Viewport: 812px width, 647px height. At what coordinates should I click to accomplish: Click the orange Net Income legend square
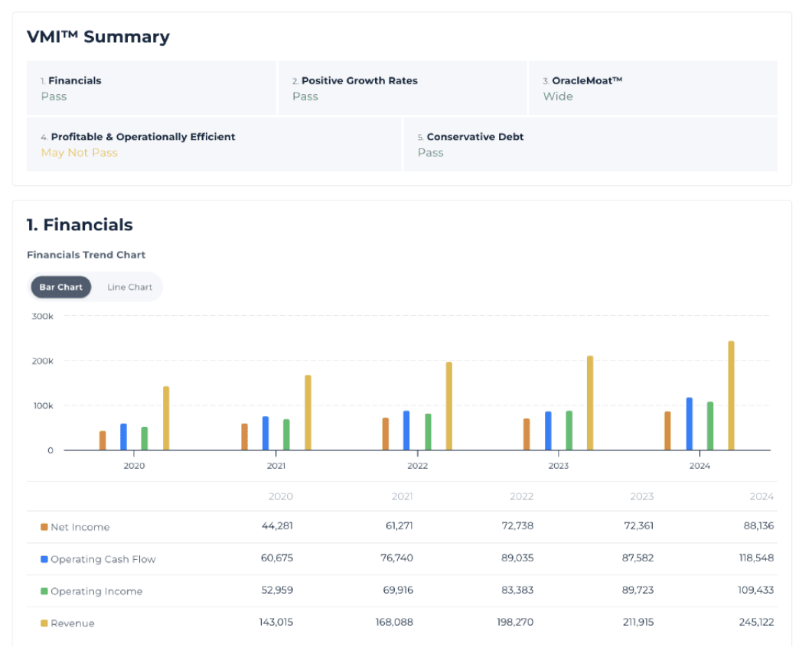pyautogui.click(x=44, y=527)
